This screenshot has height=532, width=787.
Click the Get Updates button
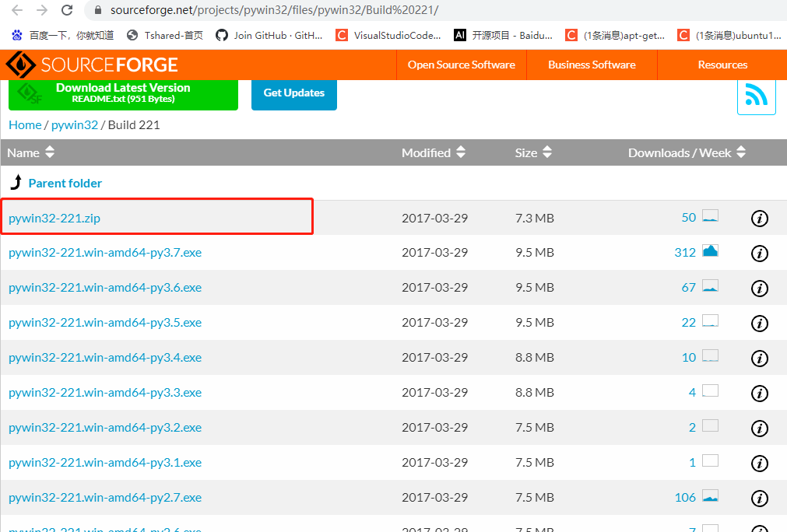[x=293, y=93]
